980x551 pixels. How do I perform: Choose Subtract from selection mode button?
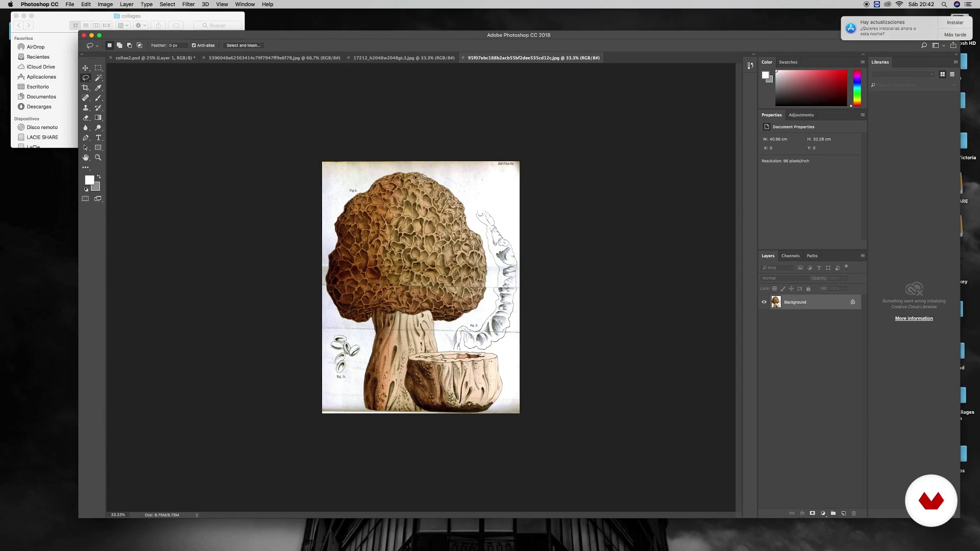(x=129, y=45)
